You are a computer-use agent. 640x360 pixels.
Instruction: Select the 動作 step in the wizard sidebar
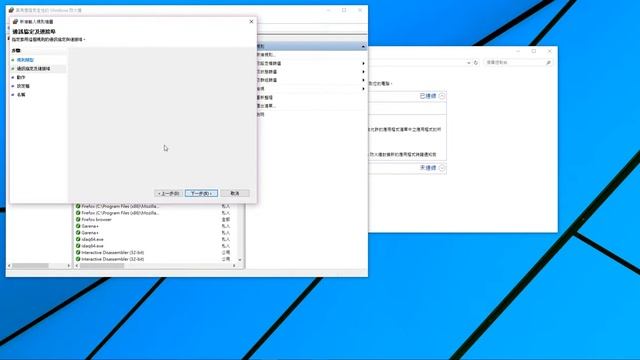[21, 77]
